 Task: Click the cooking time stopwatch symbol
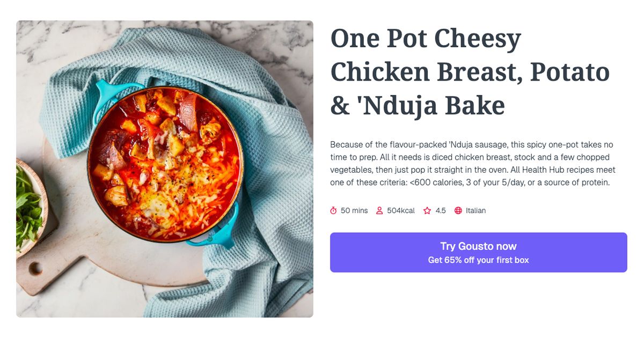(x=334, y=210)
